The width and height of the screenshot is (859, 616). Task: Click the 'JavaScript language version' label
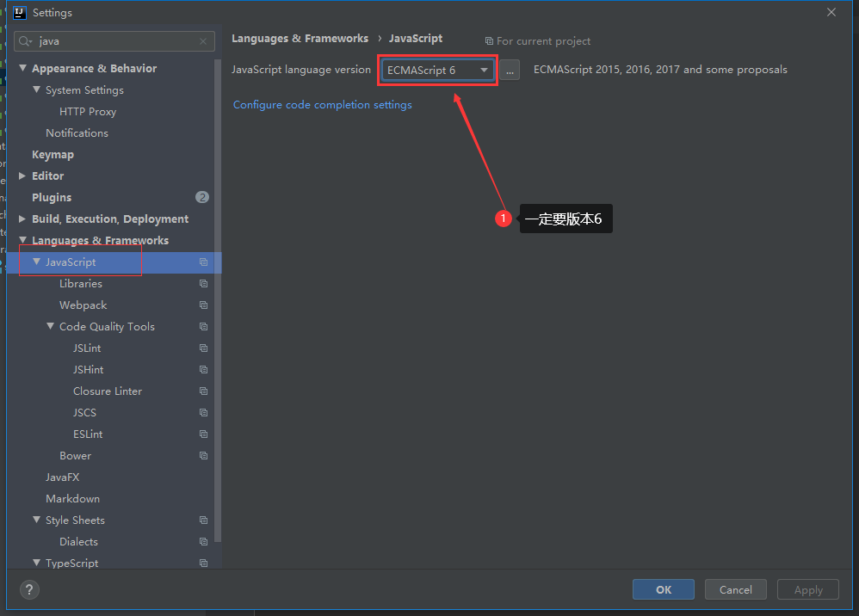(300, 70)
